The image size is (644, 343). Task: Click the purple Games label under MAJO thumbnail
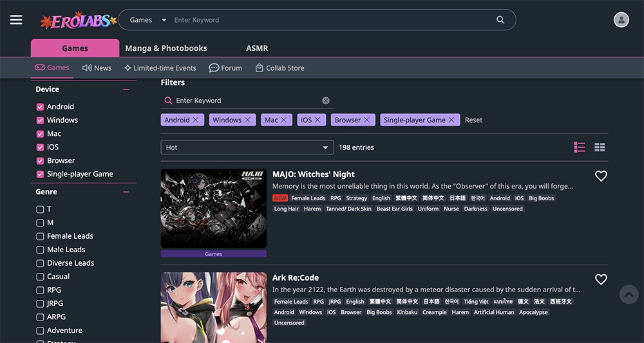click(214, 254)
